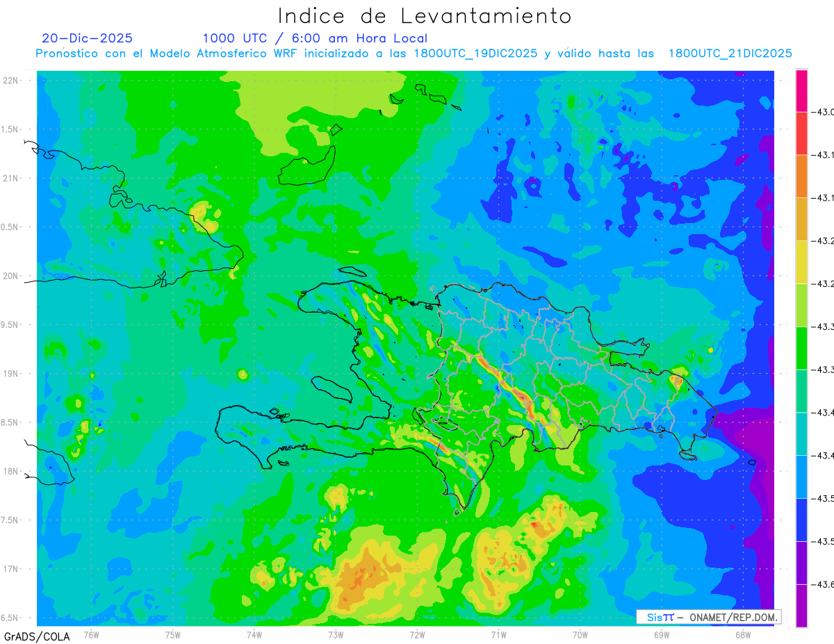
Task: Select the pink swatch atop the colorbar
Action: coord(801,90)
